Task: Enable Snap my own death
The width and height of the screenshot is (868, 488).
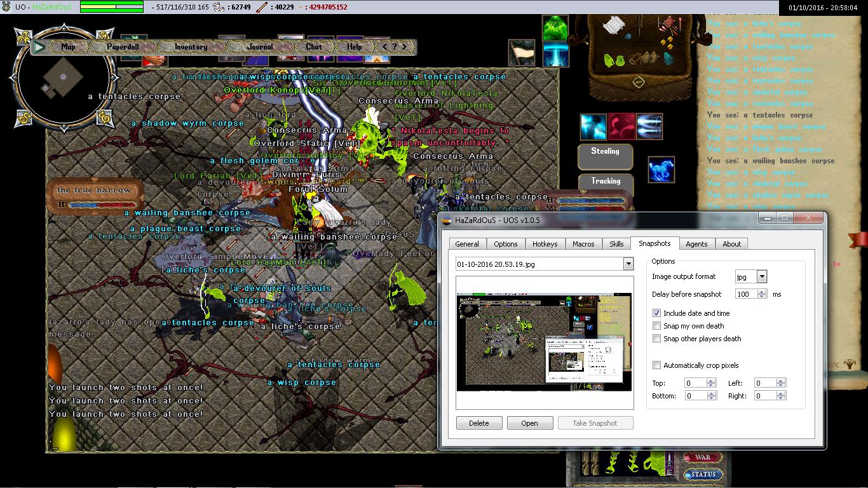Action: (x=656, y=326)
